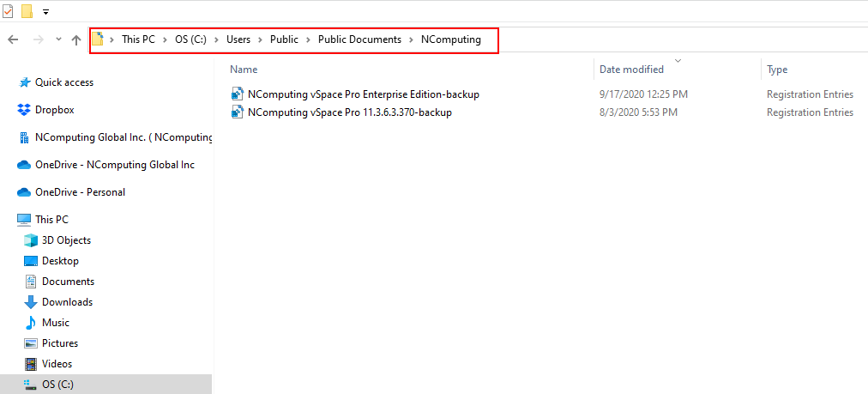Open the Recent locations dropdown arrow
The height and width of the screenshot is (394, 868).
pos(58,39)
